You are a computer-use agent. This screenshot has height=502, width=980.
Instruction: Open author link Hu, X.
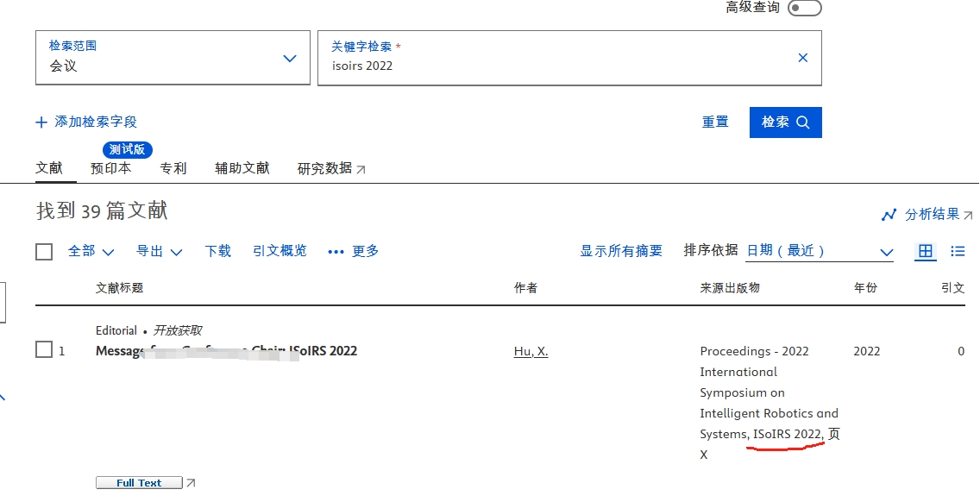(x=531, y=351)
